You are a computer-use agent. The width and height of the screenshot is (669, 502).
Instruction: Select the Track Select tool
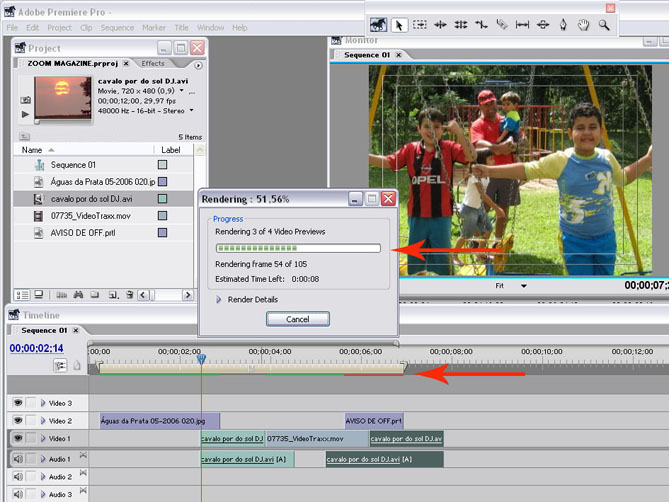(x=420, y=25)
